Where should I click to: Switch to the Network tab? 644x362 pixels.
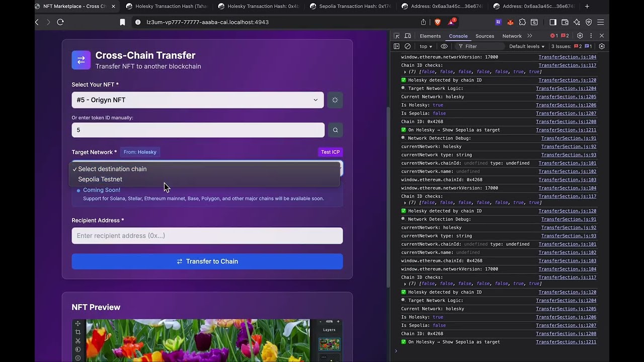pos(512,36)
